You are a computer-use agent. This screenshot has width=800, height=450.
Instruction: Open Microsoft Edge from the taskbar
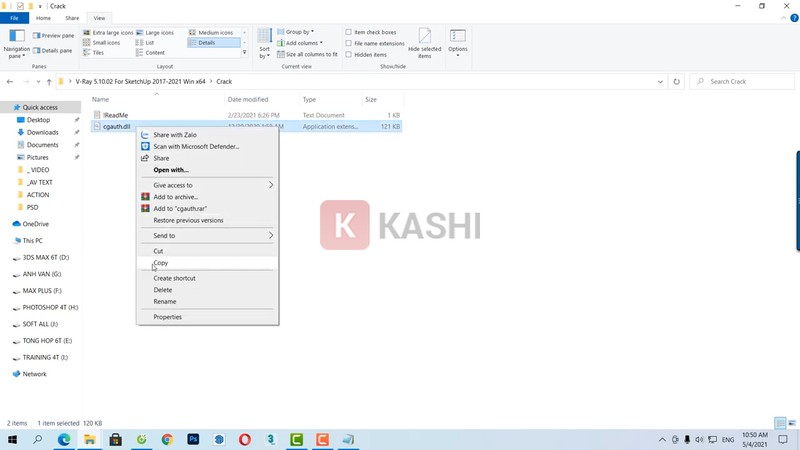64,439
